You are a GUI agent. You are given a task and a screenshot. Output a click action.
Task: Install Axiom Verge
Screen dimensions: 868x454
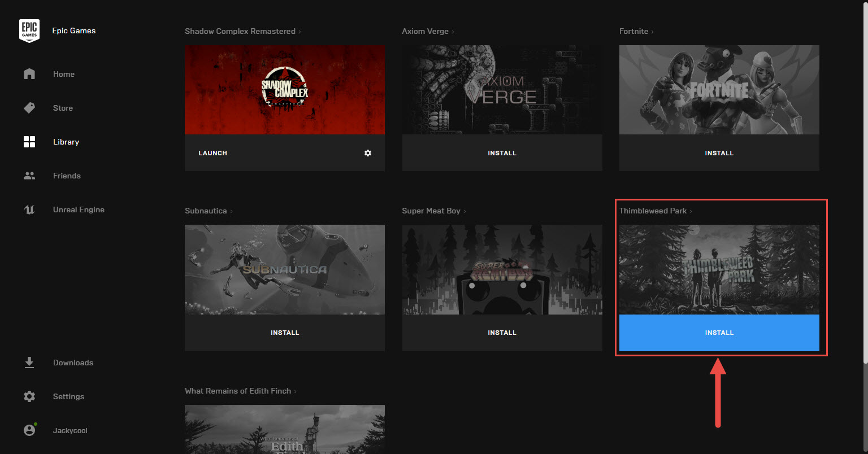click(502, 153)
